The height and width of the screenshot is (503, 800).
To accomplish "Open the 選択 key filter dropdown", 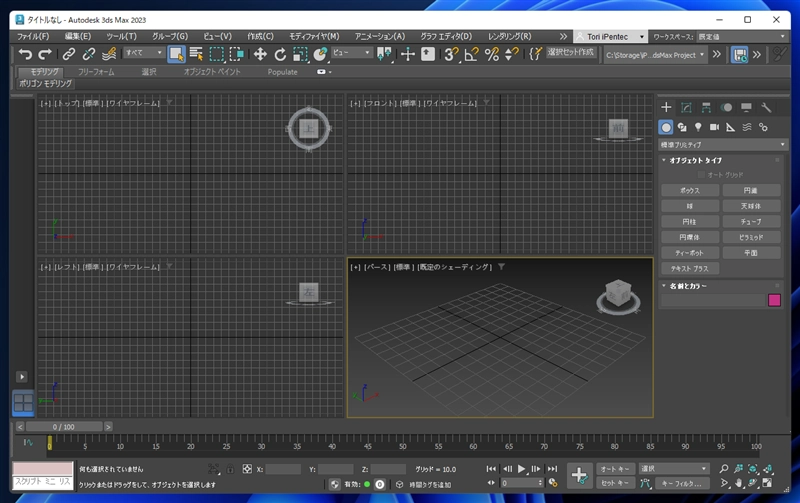I will click(673, 469).
